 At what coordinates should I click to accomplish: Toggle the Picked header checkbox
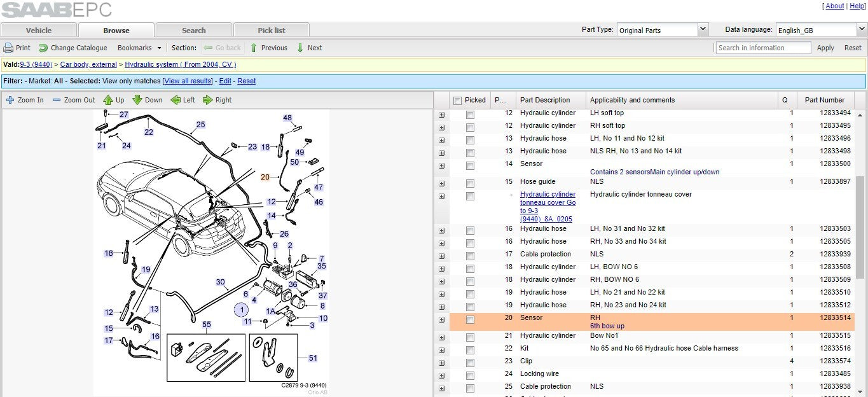pyautogui.click(x=457, y=101)
